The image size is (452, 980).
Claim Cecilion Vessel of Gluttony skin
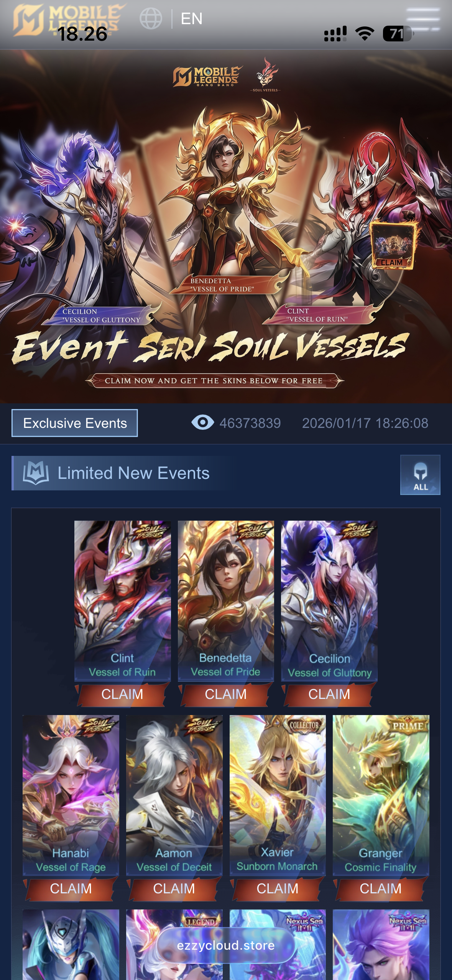(329, 694)
